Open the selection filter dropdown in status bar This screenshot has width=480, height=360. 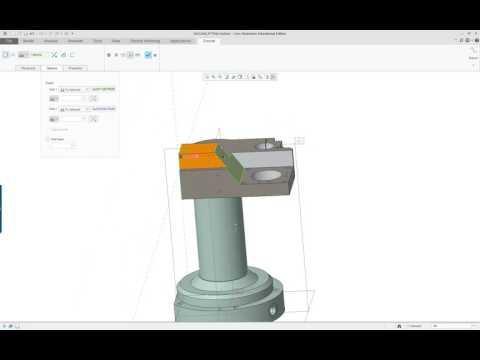tap(454, 326)
